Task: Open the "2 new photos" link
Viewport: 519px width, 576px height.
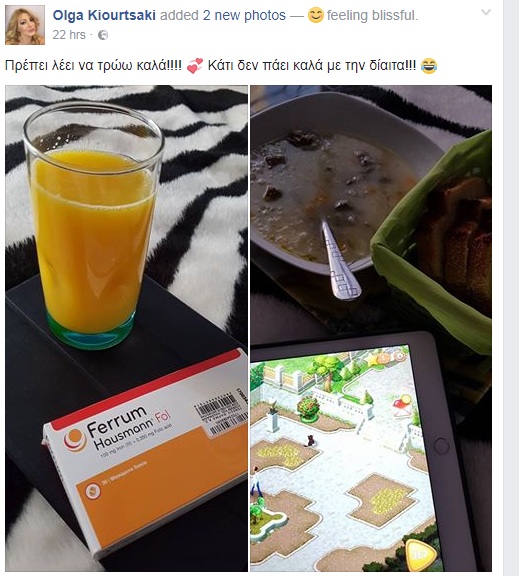Action: (244, 15)
